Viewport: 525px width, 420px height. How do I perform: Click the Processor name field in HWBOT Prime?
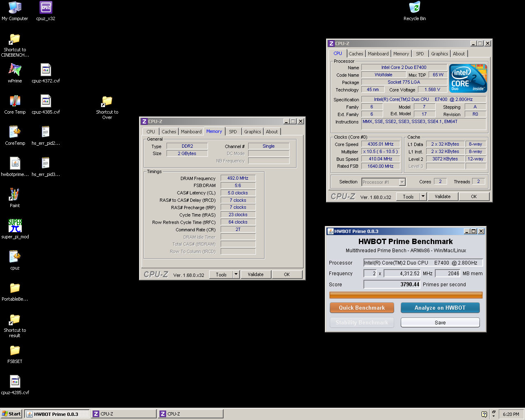coord(423,262)
